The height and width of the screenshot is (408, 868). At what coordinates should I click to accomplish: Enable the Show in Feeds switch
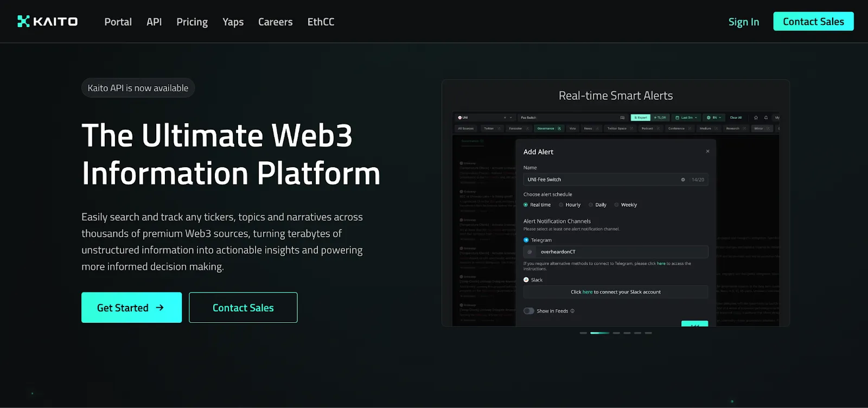click(x=529, y=311)
